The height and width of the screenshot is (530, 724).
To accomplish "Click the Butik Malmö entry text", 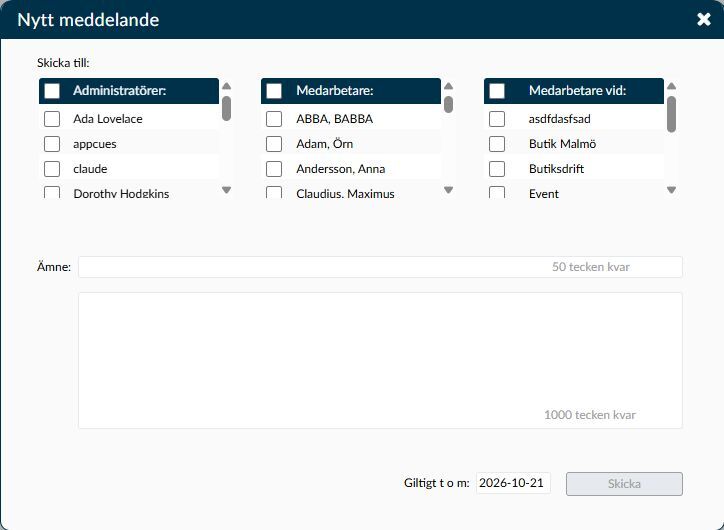I will click(562, 144).
